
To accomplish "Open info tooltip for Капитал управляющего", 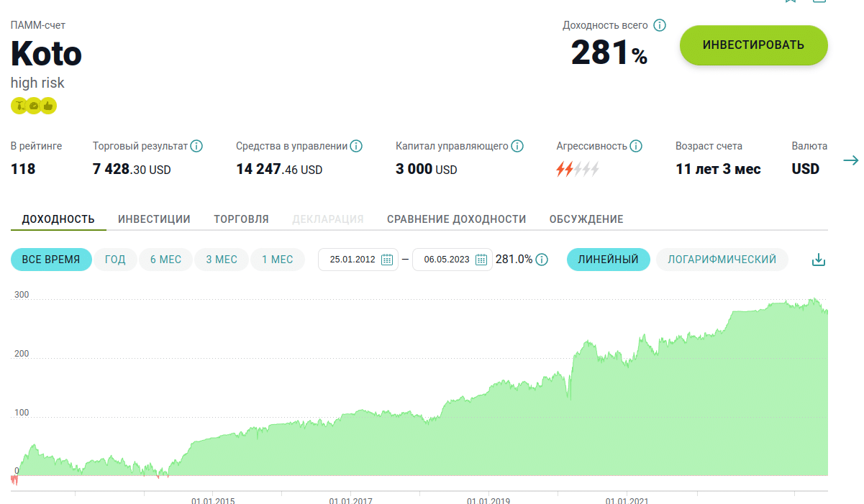I will point(517,146).
